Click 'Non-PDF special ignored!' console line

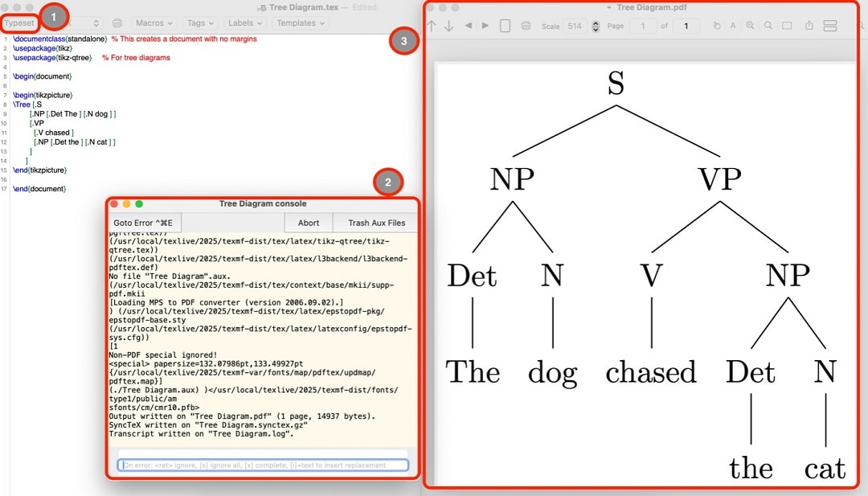coord(163,355)
